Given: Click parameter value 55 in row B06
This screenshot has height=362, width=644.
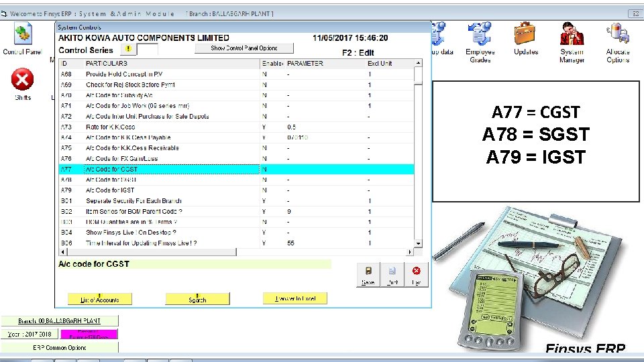Looking at the screenshot, I should (x=290, y=243).
